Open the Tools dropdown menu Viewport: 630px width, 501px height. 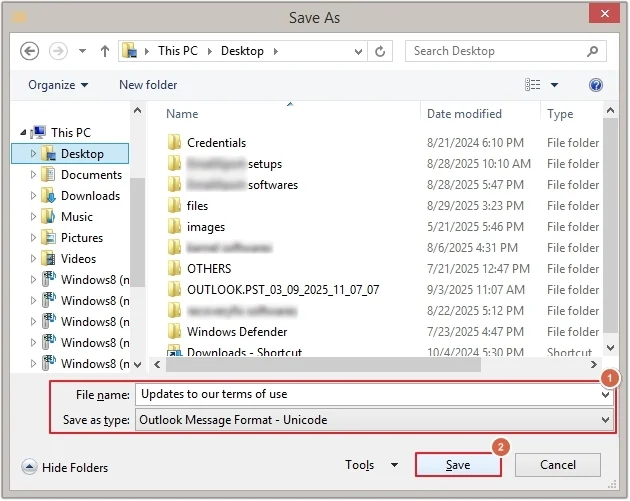coord(371,465)
